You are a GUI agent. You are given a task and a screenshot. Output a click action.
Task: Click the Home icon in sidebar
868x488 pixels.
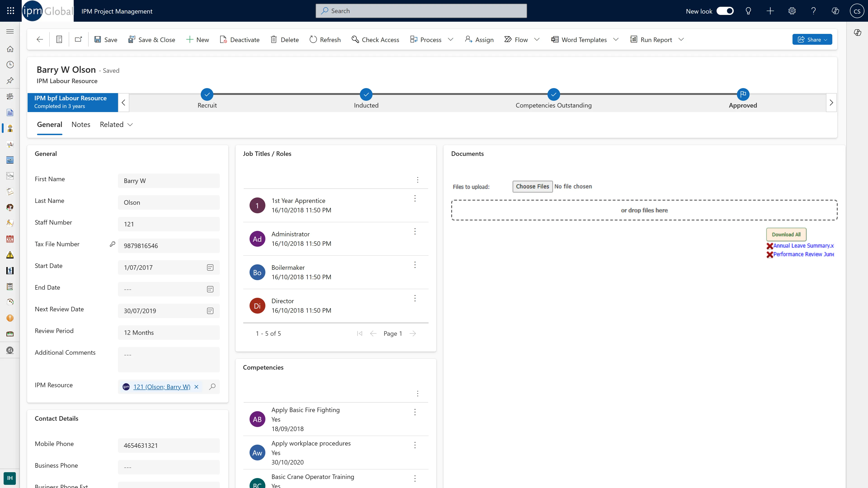point(10,49)
